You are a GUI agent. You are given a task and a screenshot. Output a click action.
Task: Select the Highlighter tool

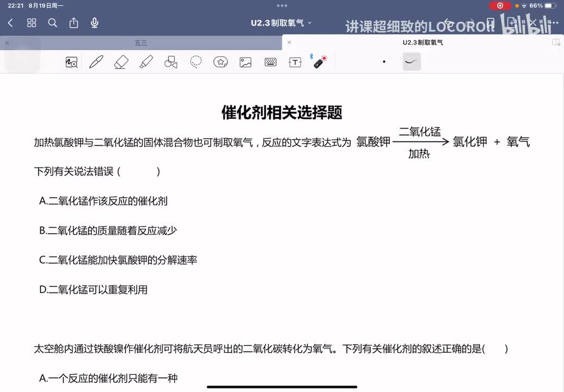point(146,62)
